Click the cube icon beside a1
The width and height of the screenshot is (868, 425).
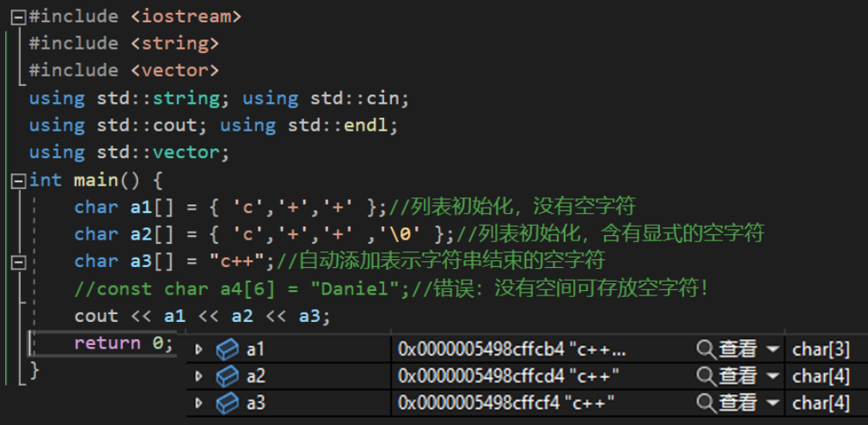pyautogui.click(x=227, y=349)
